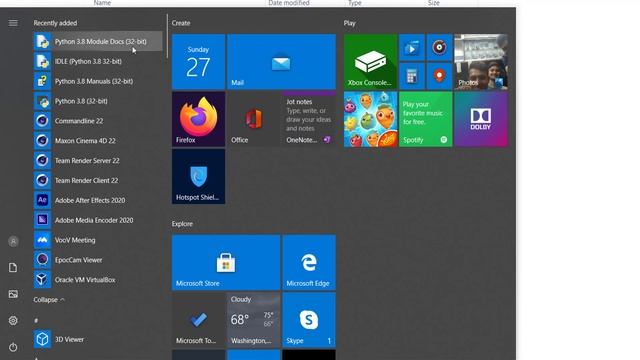Open the Settings gear in the Start sidebar
The width and height of the screenshot is (640, 360).
coord(13,321)
